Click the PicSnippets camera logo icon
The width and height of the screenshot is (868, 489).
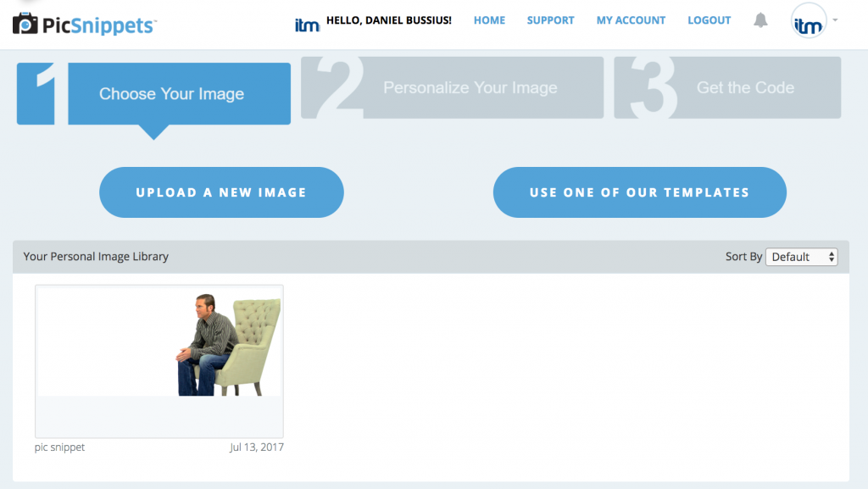(x=24, y=22)
